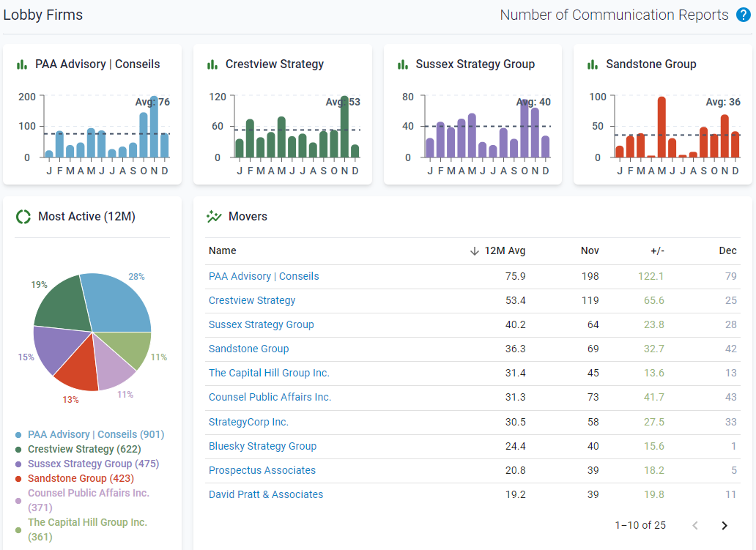Sort table by Name column header
Viewport: 756px width, 550px height.
click(x=222, y=250)
